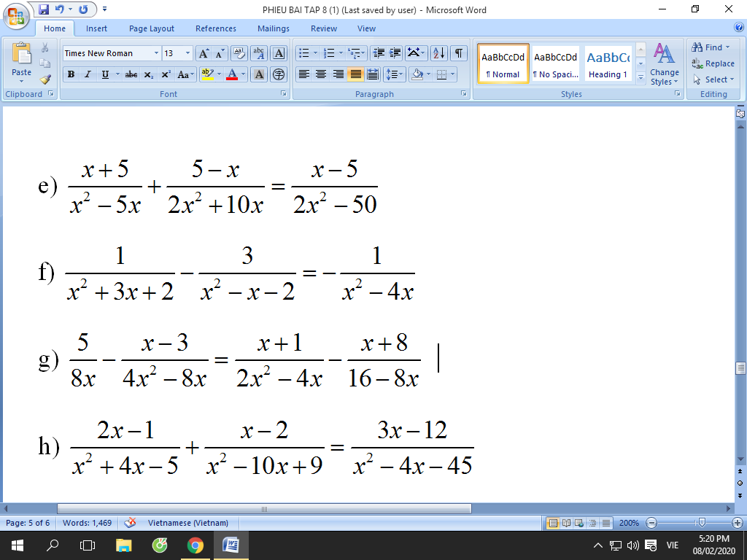Toggle show paragraph marks
The image size is (747, 560).
tap(458, 52)
